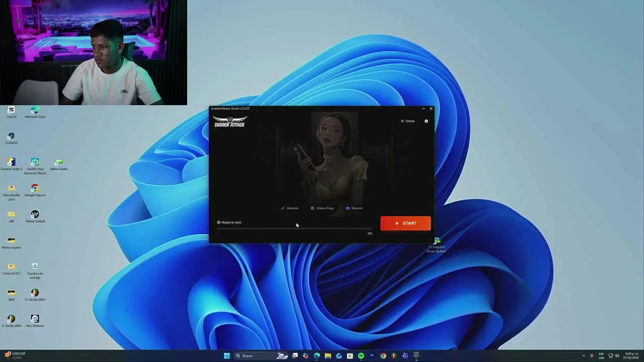This screenshot has width=644, height=362.
Task: Click the green Online status indicator
Action: [408, 121]
